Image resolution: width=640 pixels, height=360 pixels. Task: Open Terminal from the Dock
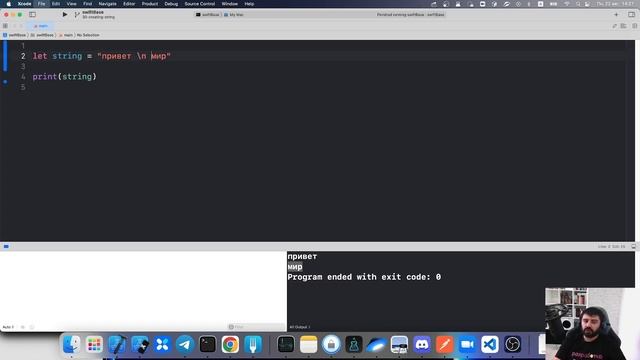[207, 344]
